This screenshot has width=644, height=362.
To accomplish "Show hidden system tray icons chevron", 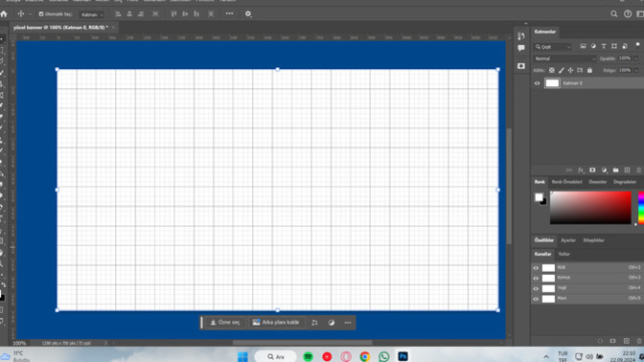I will click(546, 356).
